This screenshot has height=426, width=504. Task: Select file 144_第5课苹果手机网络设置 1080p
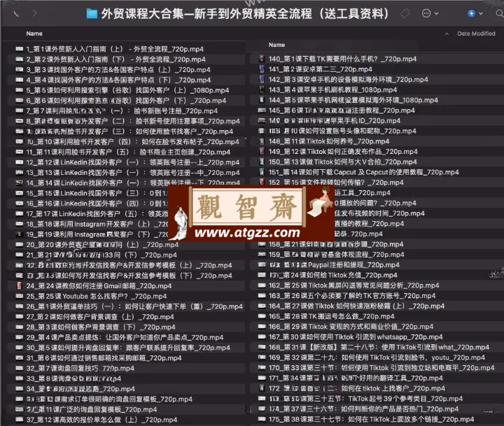353,100
